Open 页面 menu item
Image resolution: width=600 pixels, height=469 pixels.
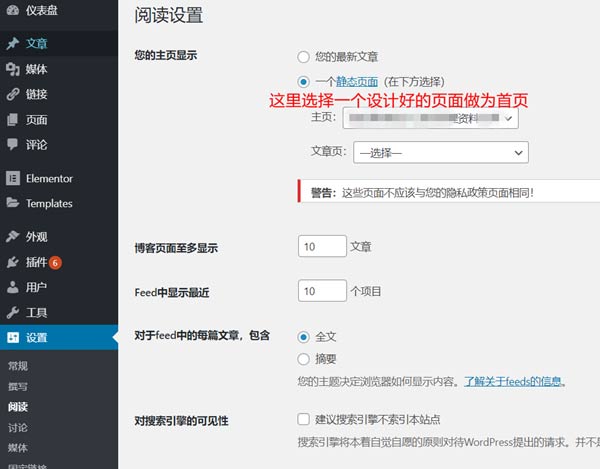click(59, 120)
